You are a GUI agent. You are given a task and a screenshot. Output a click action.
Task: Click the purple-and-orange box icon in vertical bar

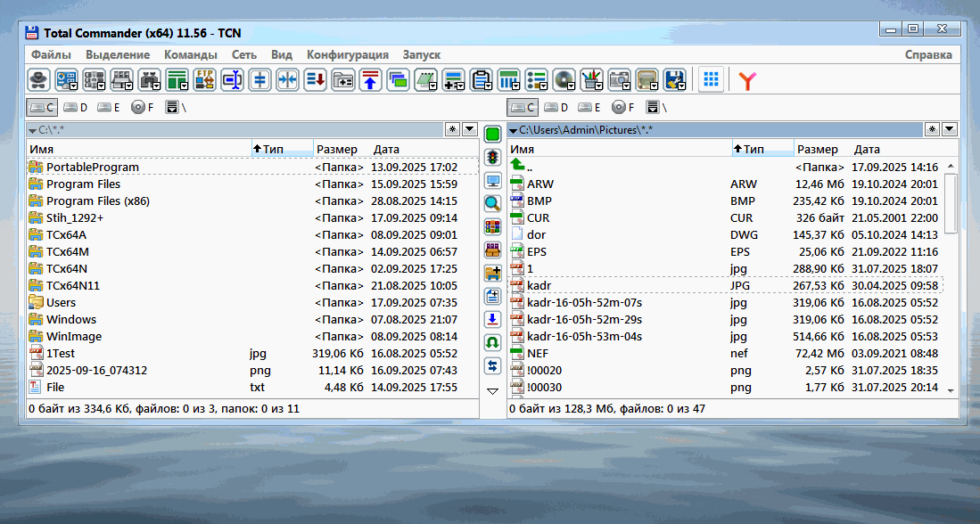click(x=492, y=250)
